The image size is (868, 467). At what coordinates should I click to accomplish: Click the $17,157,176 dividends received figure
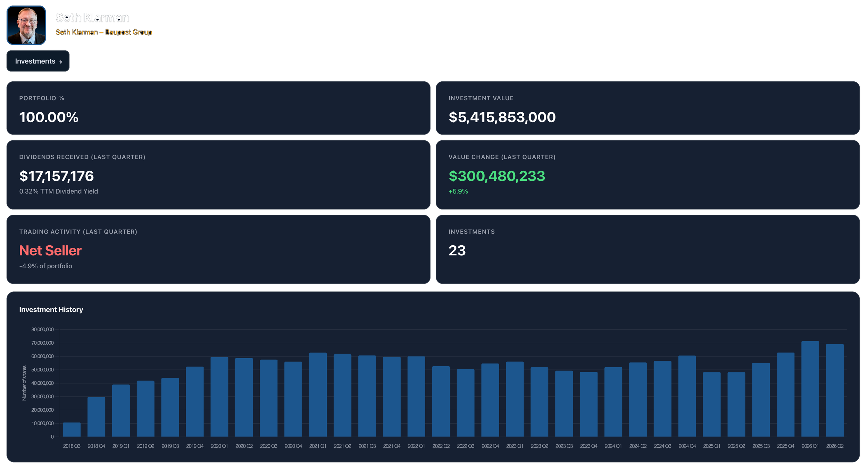tap(57, 176)
